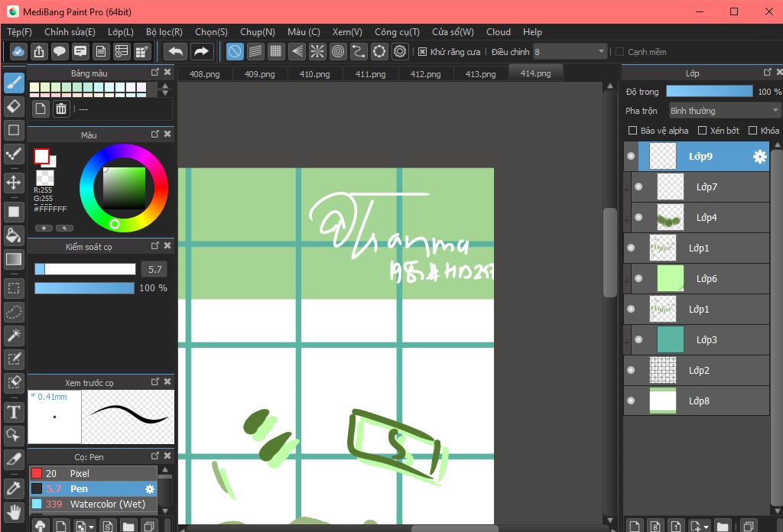This screenshot has width=783, height=532.
Task: Undock the Bảng màu panel
Action: [154, 73]
